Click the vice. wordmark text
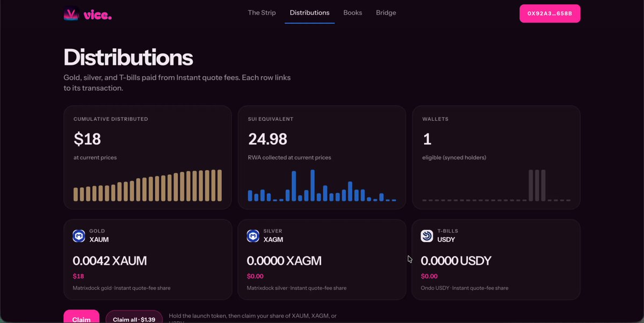 [x=98, y=16]
